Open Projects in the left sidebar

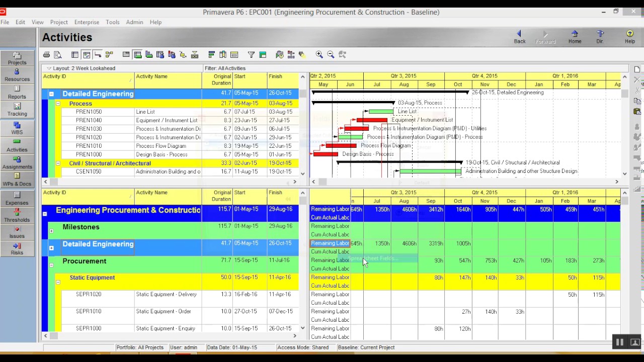point(17,58)
